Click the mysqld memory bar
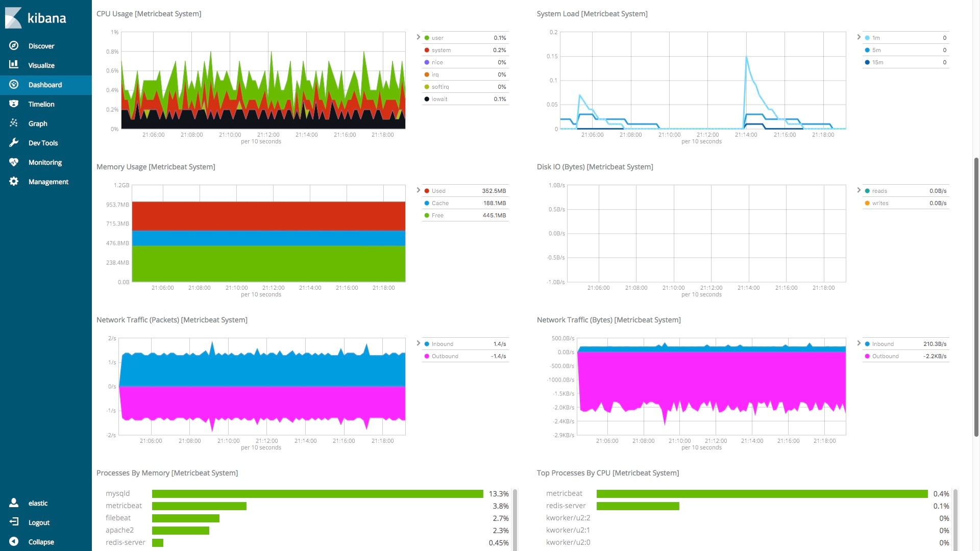The width and height of the screenshot is (980, 551). tap(317, 494)
